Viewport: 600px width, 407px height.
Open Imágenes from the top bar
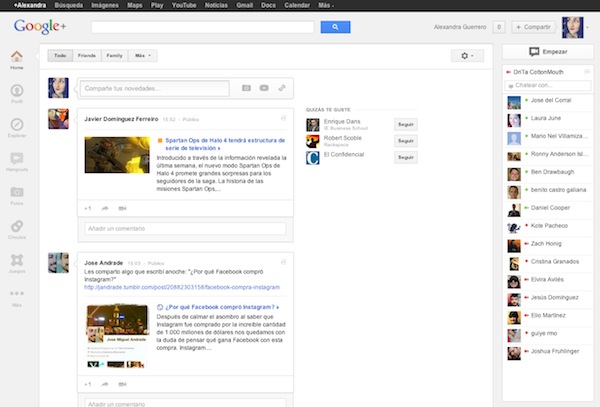[105, 5]
